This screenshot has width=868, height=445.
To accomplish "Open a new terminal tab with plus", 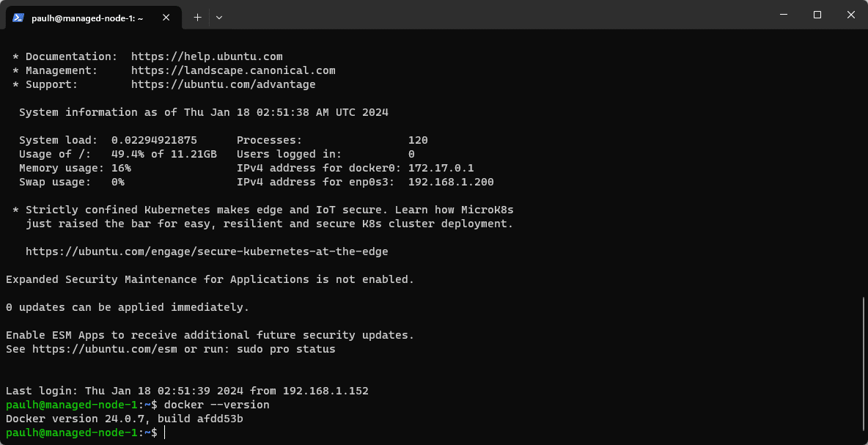I will (x=197, y=17).
